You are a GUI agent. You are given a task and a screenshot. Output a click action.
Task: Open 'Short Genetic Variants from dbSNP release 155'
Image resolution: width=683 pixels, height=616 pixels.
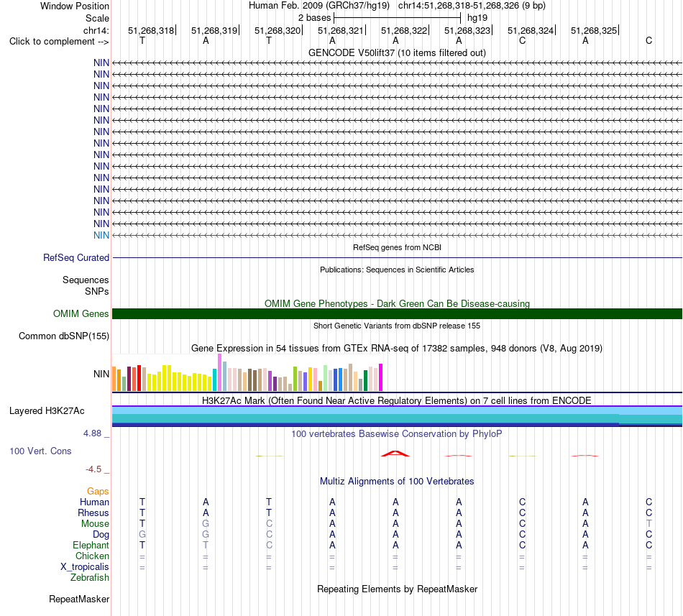397,326
